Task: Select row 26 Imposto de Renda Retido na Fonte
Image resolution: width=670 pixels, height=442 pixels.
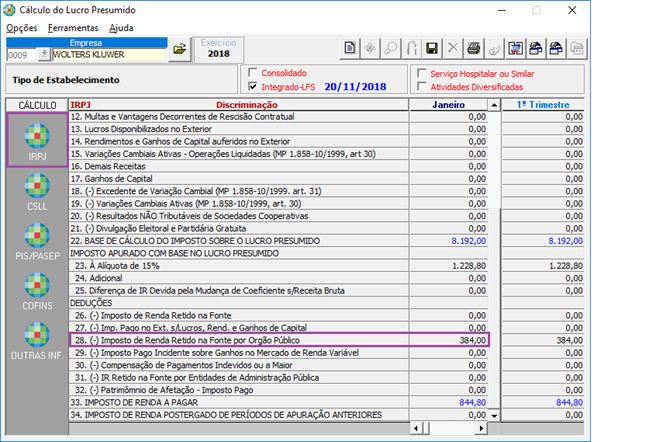Action: (x=239, y=315)
